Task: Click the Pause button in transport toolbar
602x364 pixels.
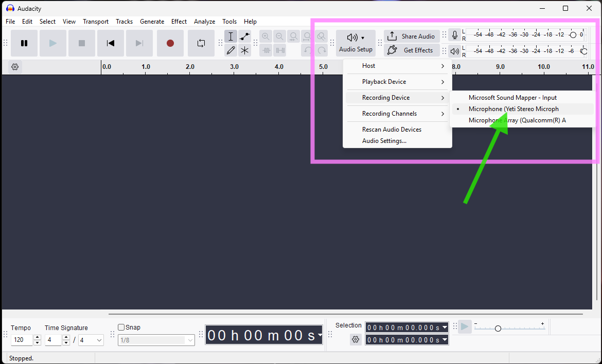Action: point(24,43)
